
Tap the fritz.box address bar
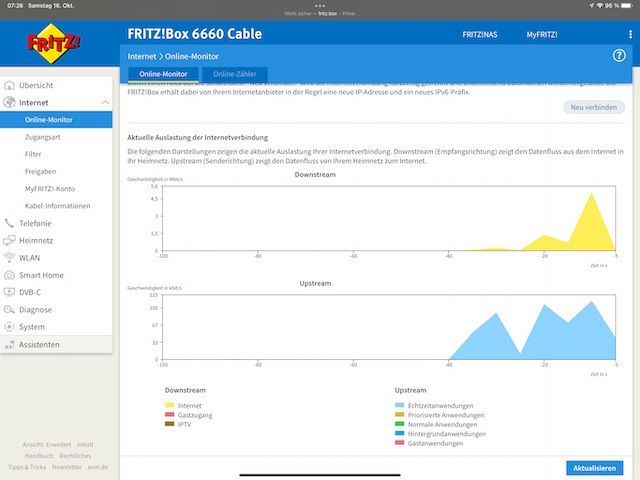click(320, 13)
